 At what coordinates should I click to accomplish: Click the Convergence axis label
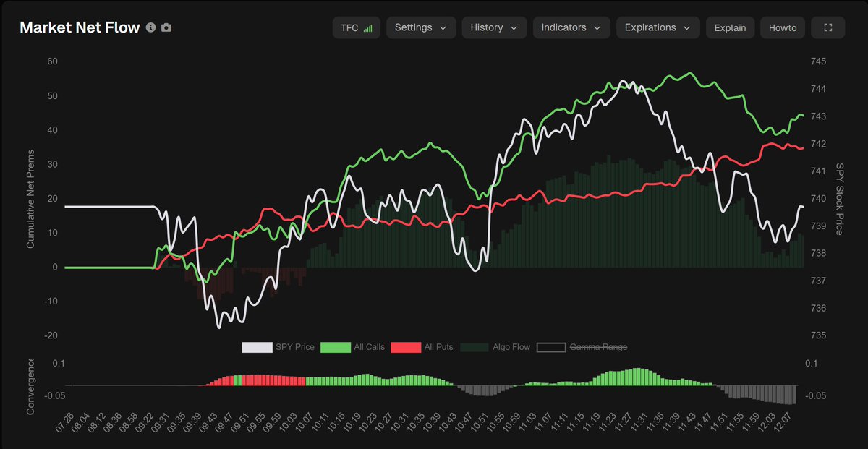click(30, 385)
